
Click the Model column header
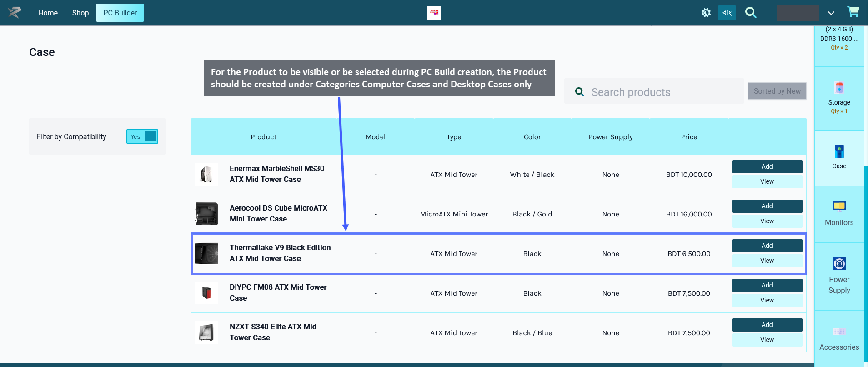click(x=376, y=137)
